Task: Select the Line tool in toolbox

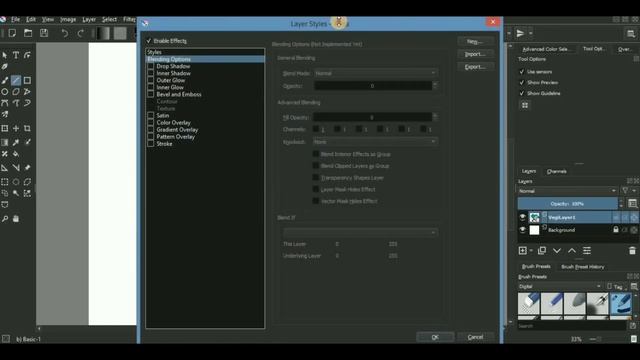Action: [x=16, y=80]
